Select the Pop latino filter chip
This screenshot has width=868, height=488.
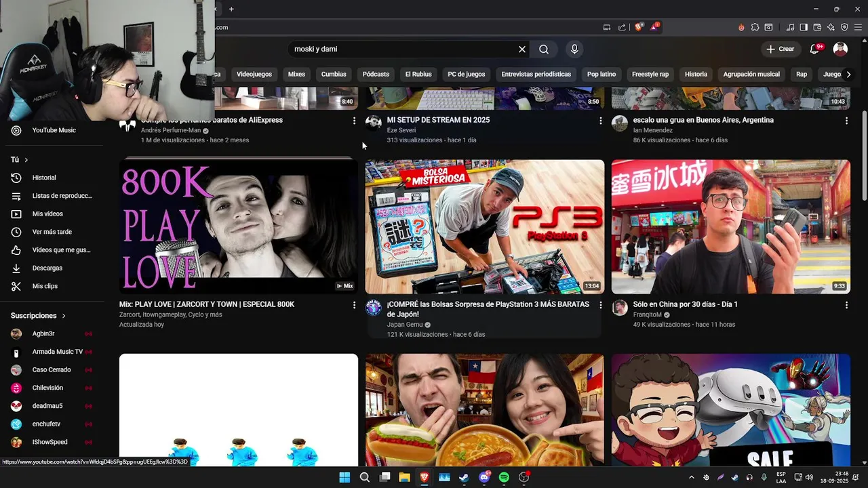[x=601, y=74]
